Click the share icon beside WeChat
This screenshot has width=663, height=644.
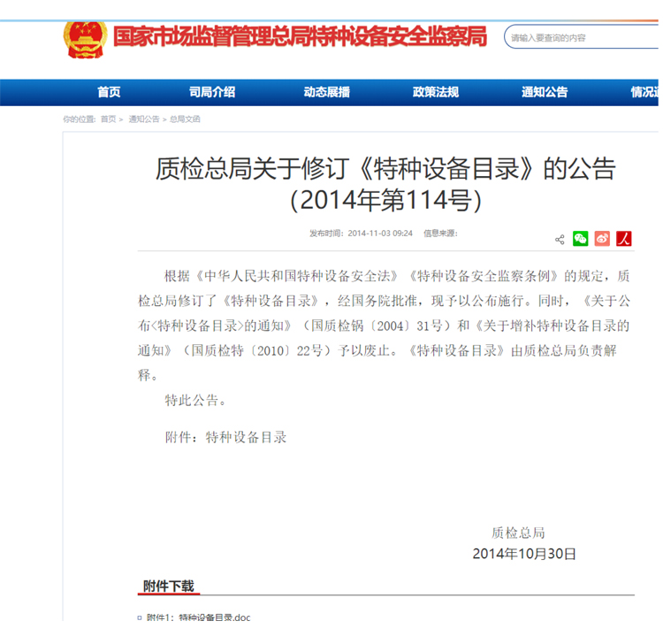click(560, 240)
